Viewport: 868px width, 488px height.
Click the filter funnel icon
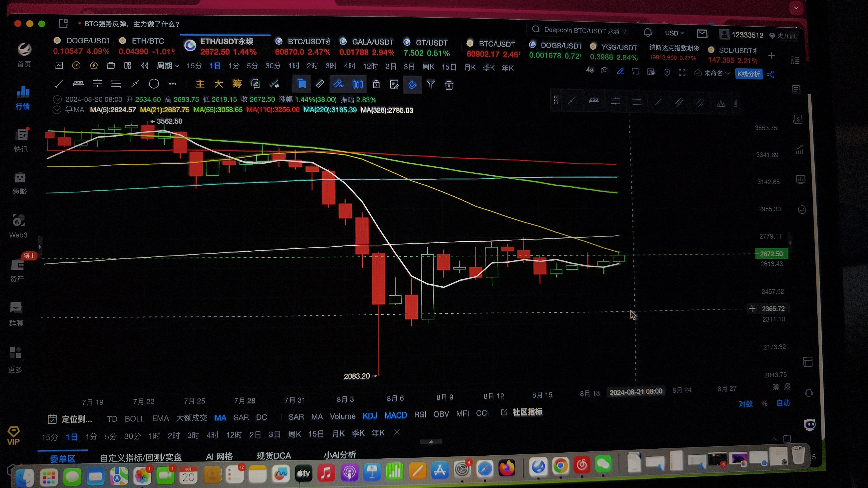(x=431, y=85)
